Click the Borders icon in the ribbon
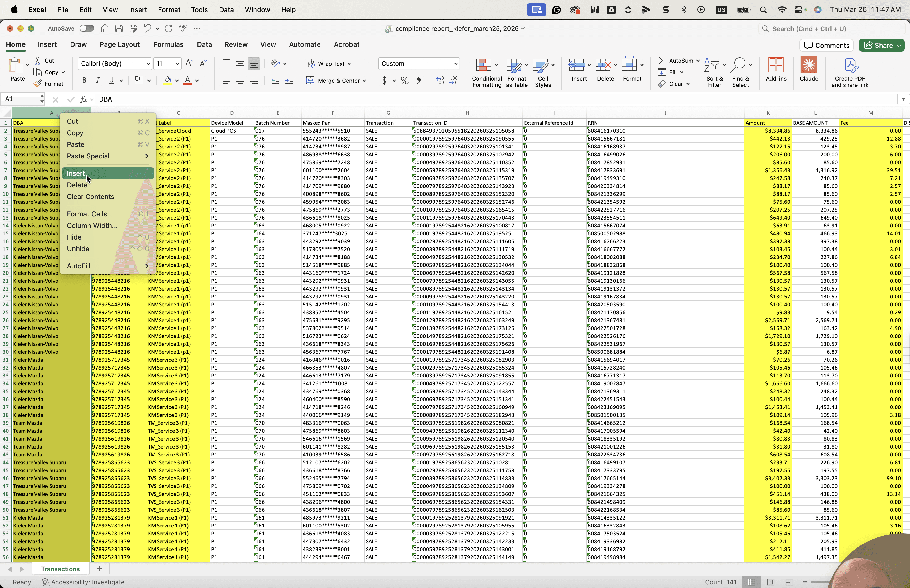This screenshot has height=588, width=910. (139, 80)
